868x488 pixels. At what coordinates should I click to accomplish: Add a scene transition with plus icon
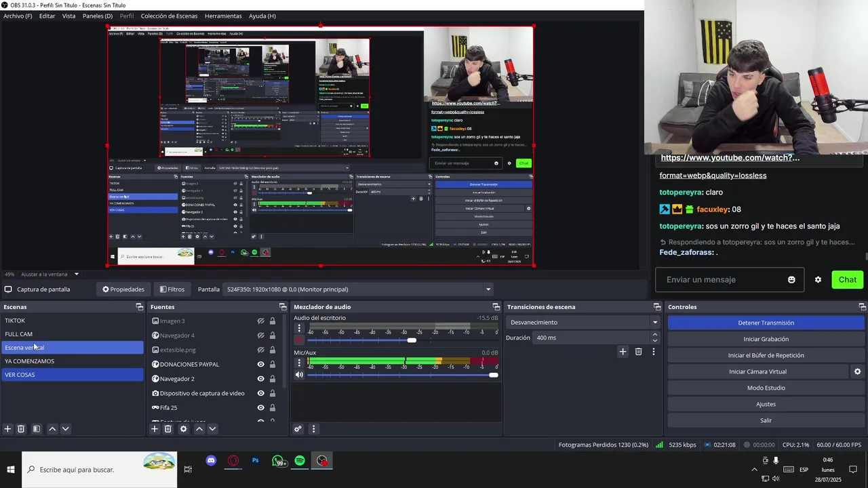(623, 352)
